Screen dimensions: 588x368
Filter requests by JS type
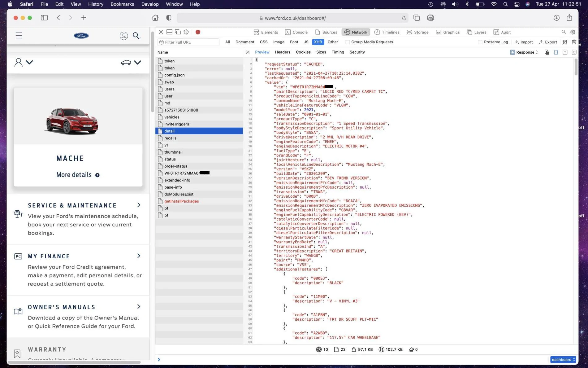[306, 42]
